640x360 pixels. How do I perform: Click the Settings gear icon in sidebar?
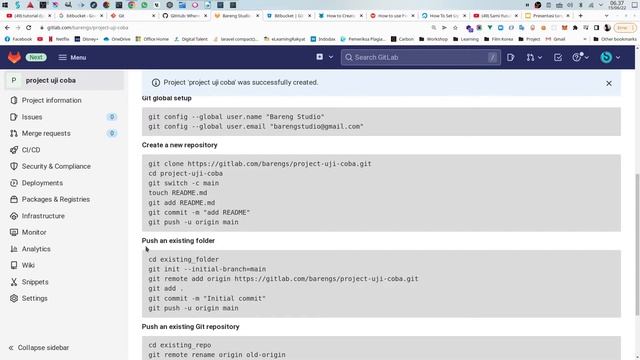click(x=14, y=298)
